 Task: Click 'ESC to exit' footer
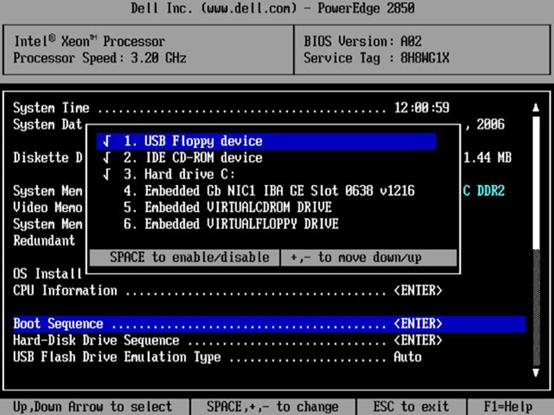[x=411, y=407]
